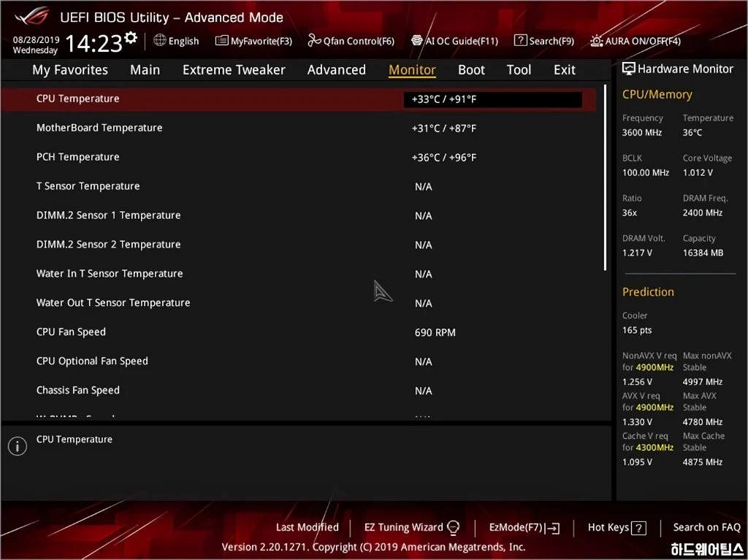This screenshot has height=560, width=748.
Task: Click Last Modified button
Action: point(308,527)
